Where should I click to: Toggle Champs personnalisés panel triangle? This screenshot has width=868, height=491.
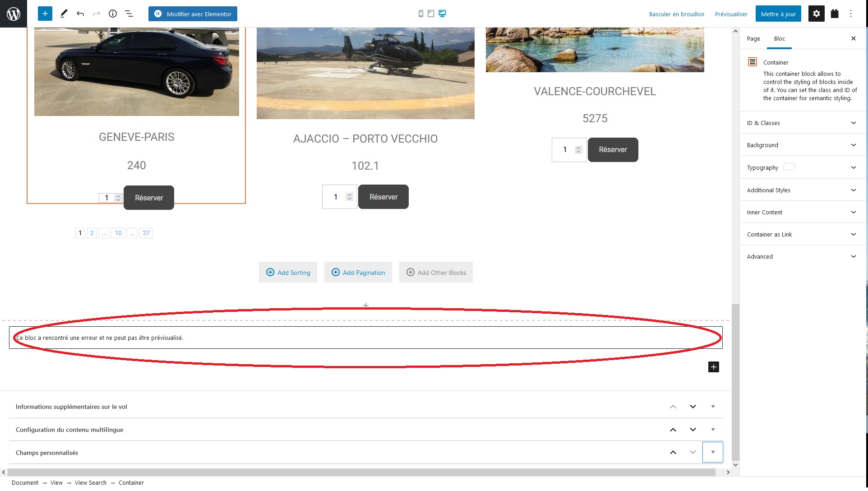(x=713, y=452)
